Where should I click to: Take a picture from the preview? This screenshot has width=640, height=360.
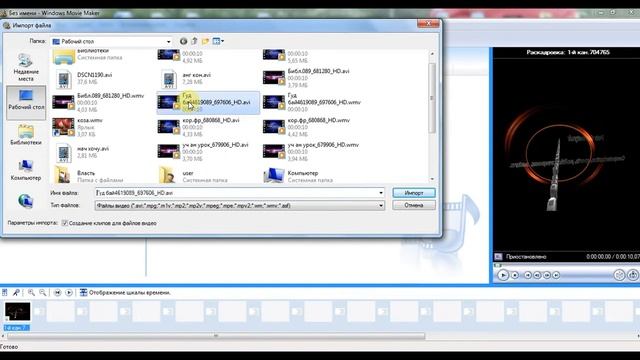(633, 275)
